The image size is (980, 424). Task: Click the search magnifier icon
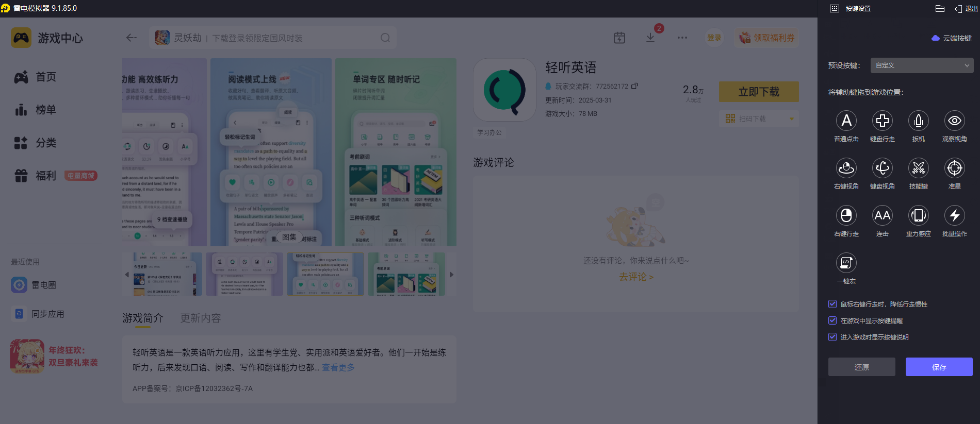coord(385,38)
